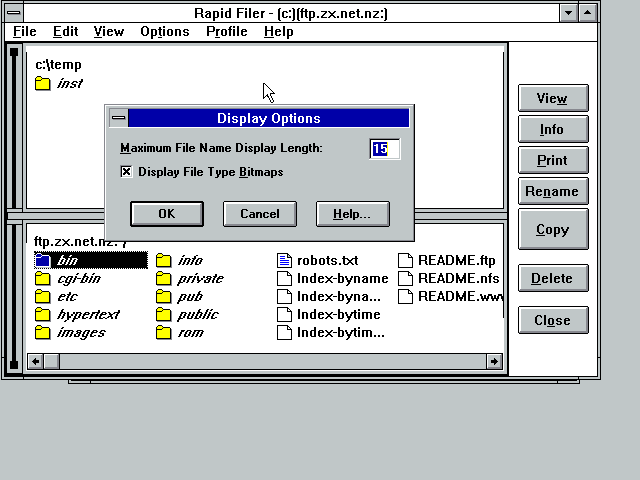Open the Profile menu
Screen dimensions: 640x480
227,31
